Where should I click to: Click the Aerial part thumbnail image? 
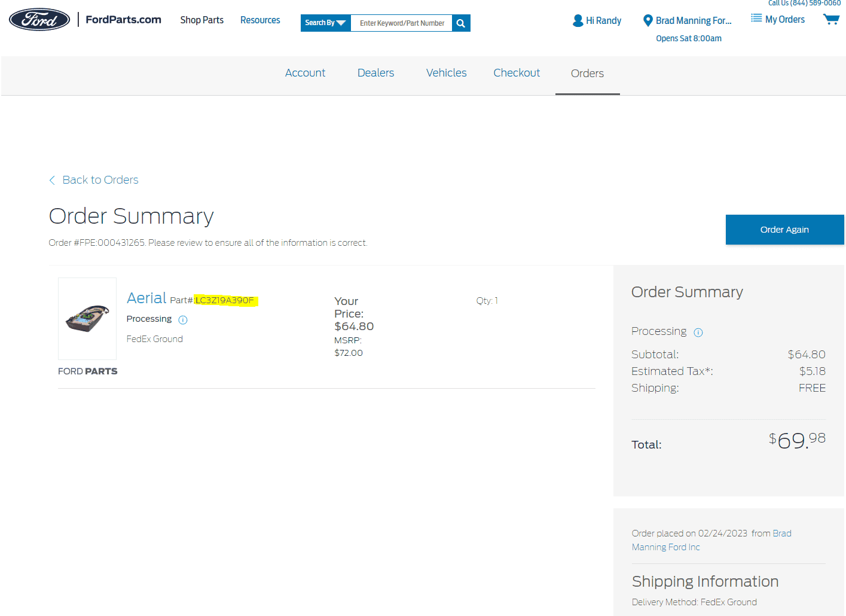pos(87,319)
